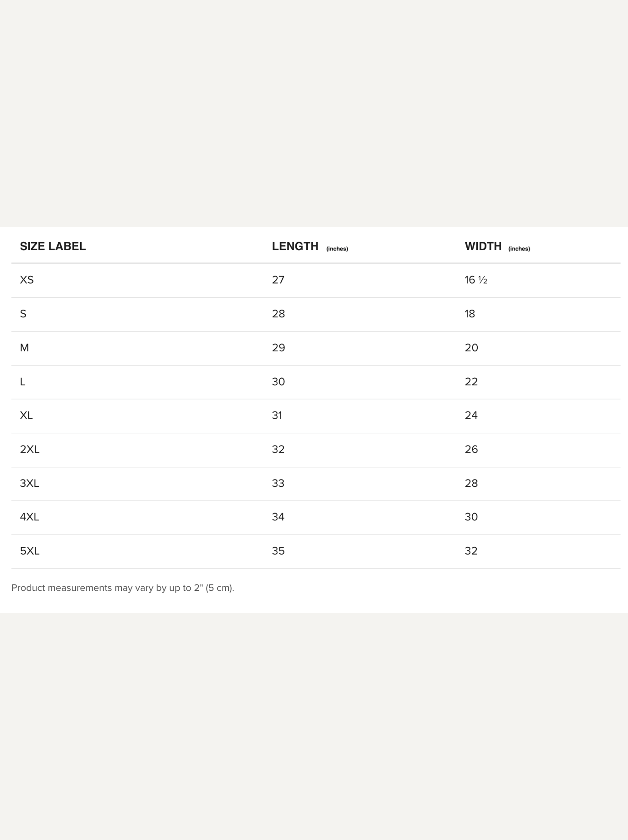
Task: Select the XL size row label
Action: pyautogui.click(x=26, y=415)
